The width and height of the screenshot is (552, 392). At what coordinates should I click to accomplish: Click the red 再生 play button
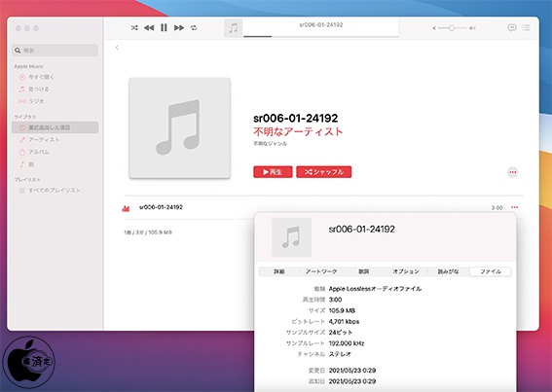point(273,172)
